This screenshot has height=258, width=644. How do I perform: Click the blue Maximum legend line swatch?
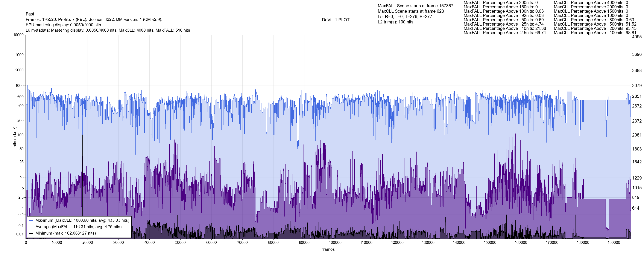pyautogui.click(x=31, y=220)
